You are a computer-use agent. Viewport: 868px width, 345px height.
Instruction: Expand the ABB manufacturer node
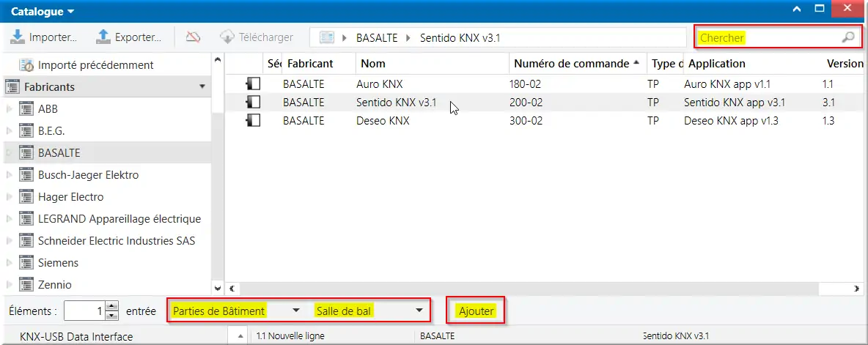[9, 109]
